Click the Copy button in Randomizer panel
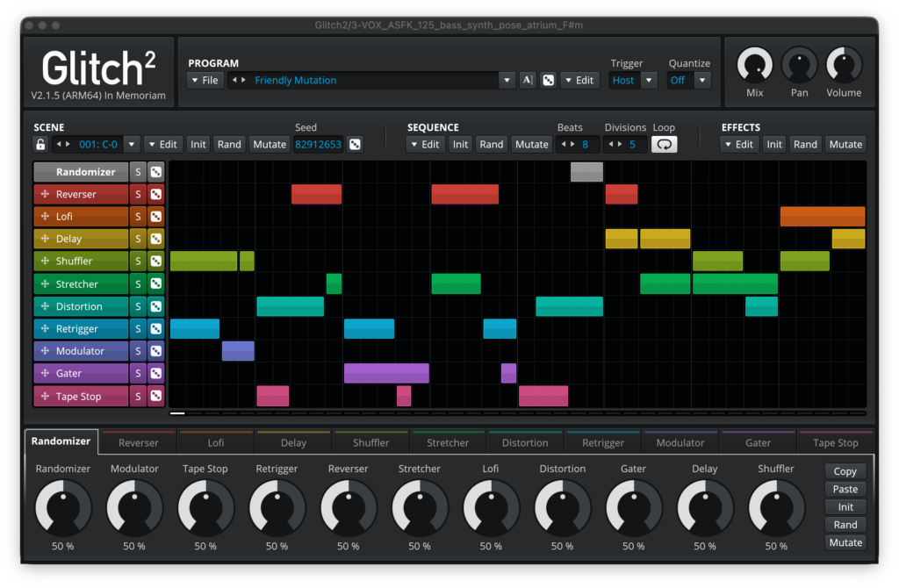 [845, 471]
